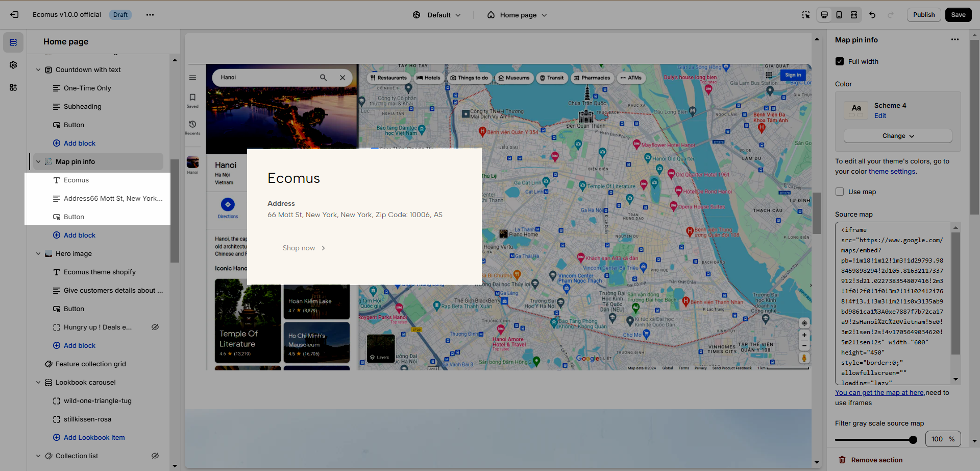Switch to desktop preview icon
This screenshot has width=980, height=471.
(x=824, y=15)
